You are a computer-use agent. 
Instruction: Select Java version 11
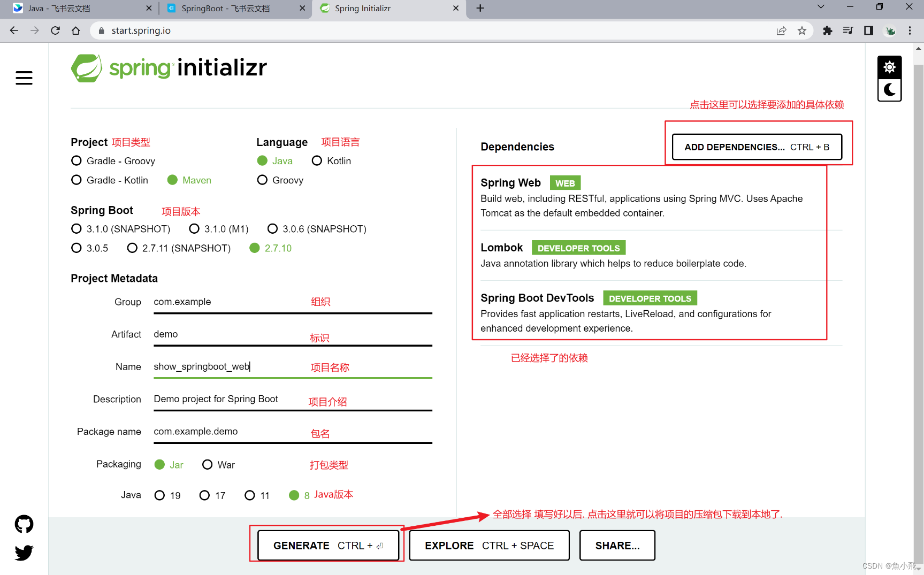click(x=257, y=495)
